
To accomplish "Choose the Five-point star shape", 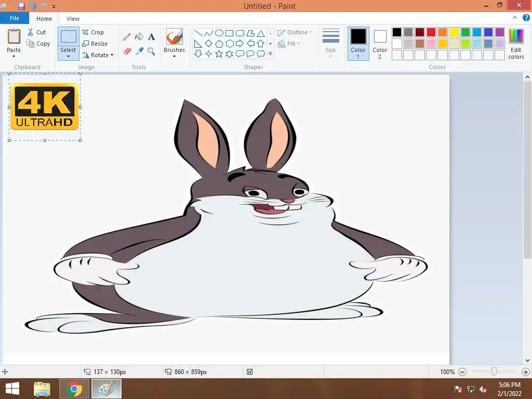I will pos(219,54).
